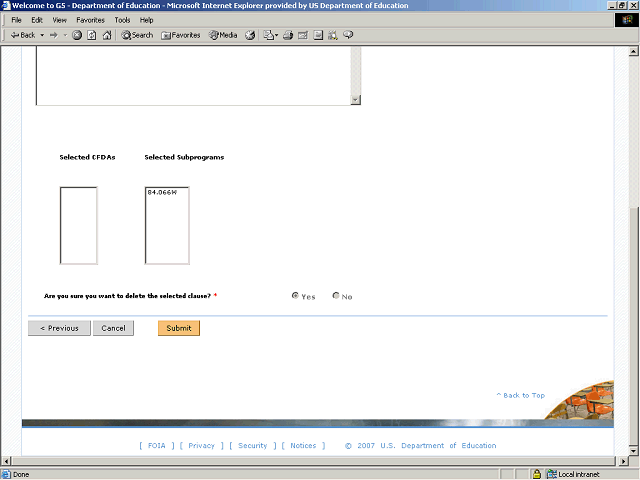Click the page scrollbar down arrow
Image resolution: width=640 pixels, height=480 pixels.
pyautogui.click(x=633, y=451)
